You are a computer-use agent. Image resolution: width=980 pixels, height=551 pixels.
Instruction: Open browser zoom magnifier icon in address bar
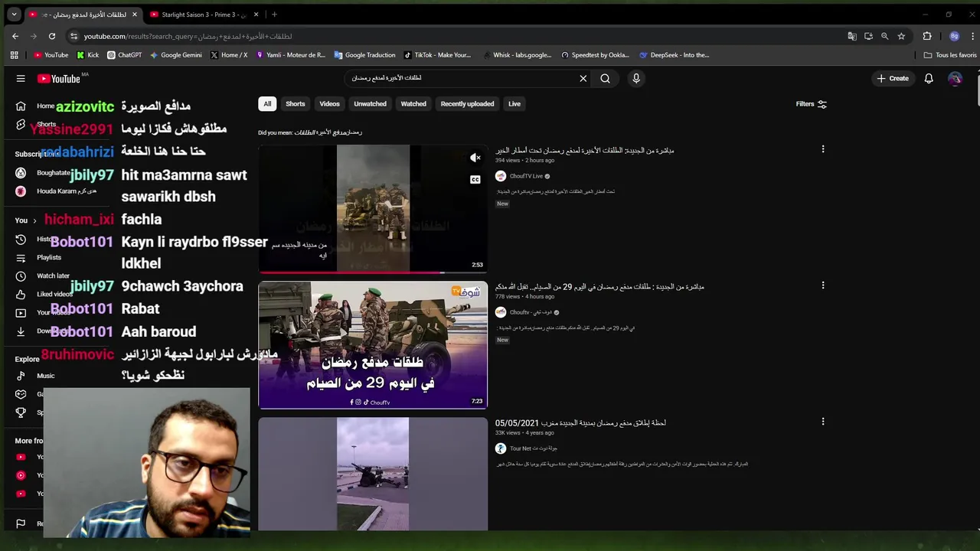coord(884,36)
